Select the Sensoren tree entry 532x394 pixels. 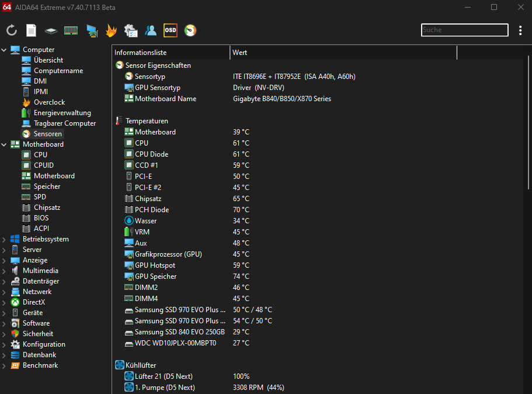click(x=42, y=134)
